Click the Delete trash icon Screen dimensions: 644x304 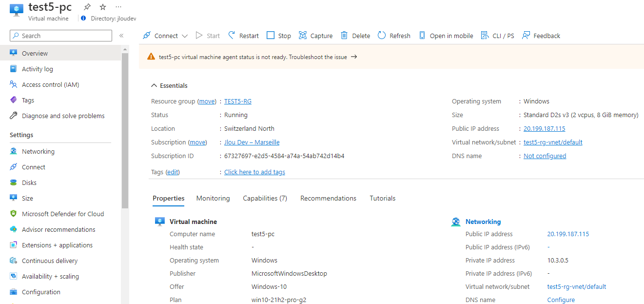point(344,35)
